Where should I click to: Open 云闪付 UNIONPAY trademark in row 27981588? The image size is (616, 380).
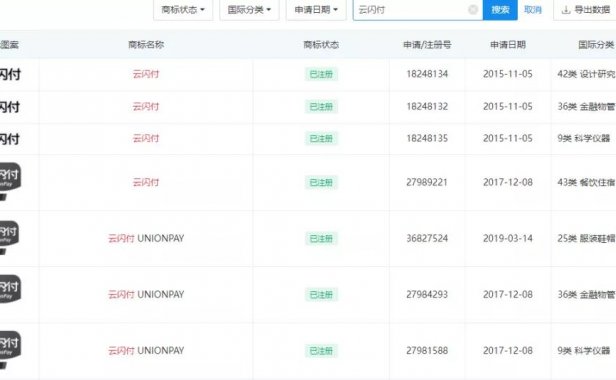coord(146,351)
